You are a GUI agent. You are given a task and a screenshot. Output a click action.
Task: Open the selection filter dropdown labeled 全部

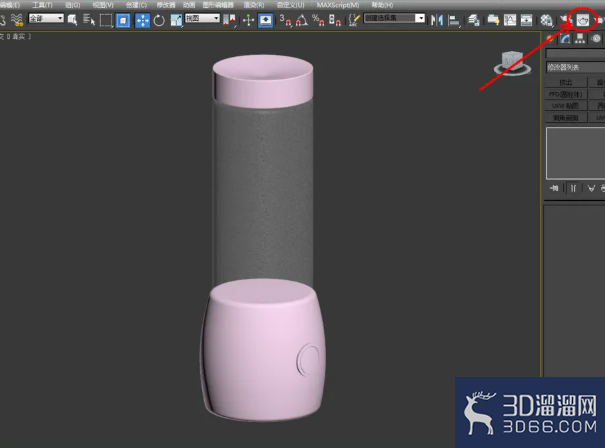pos(46,18)
